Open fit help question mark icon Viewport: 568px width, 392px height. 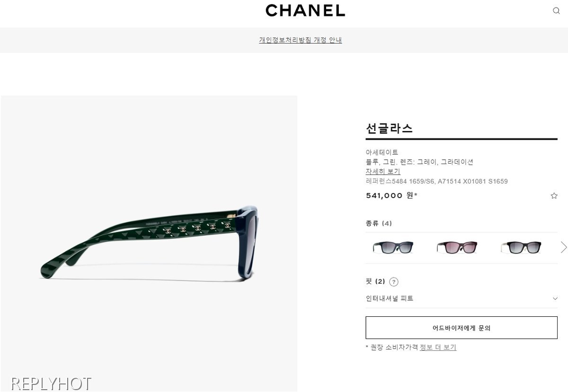click(x=394, y=282)
